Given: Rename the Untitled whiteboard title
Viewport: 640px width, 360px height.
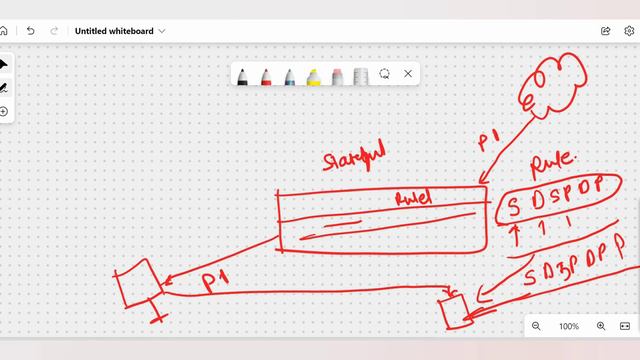Looking at the screenshot, I should [x=114, y=31].
